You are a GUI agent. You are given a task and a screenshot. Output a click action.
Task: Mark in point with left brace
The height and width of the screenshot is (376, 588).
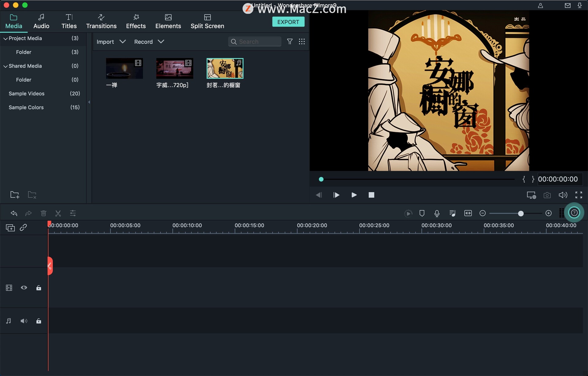pos(524,179)
